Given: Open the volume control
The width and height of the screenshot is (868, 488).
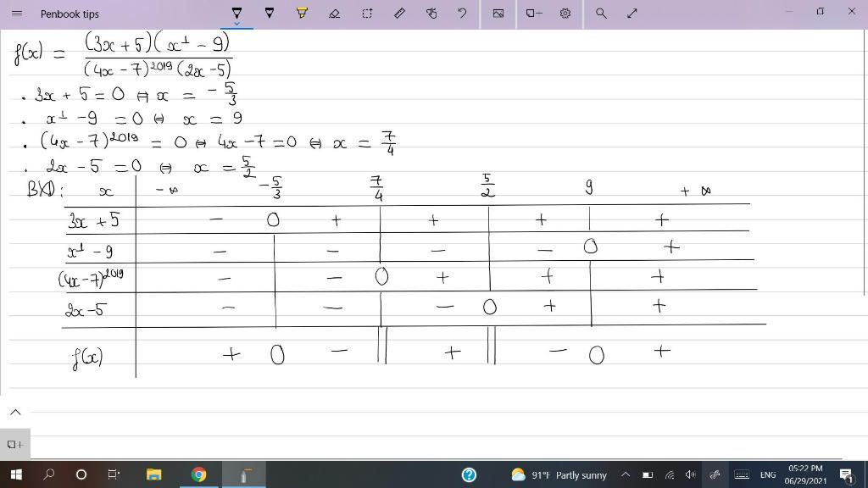Looking at the screenshot, I should [x=690, y=474].
